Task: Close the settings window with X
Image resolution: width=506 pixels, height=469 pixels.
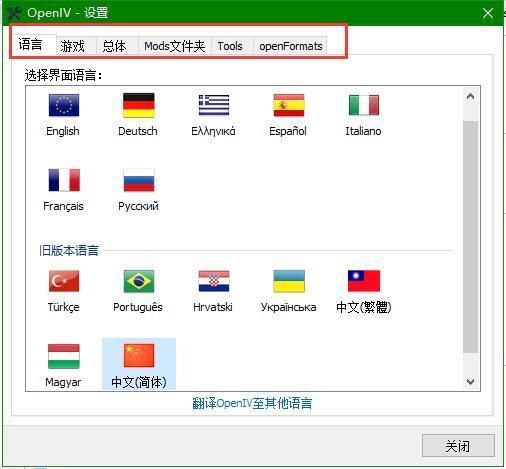Action: [x=488, y=13]
